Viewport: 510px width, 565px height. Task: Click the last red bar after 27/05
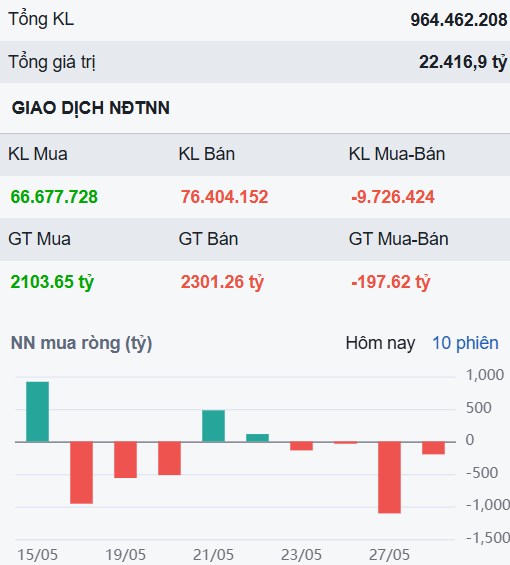[433, 448]
